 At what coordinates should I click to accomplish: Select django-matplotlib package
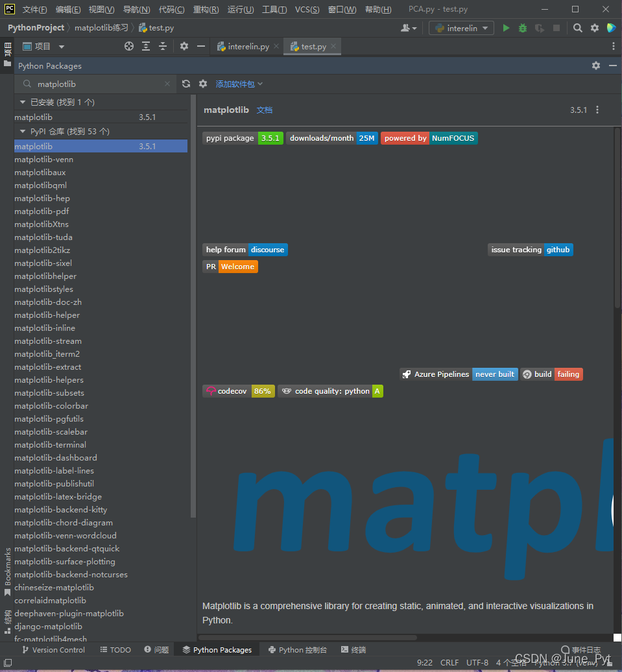101,626
